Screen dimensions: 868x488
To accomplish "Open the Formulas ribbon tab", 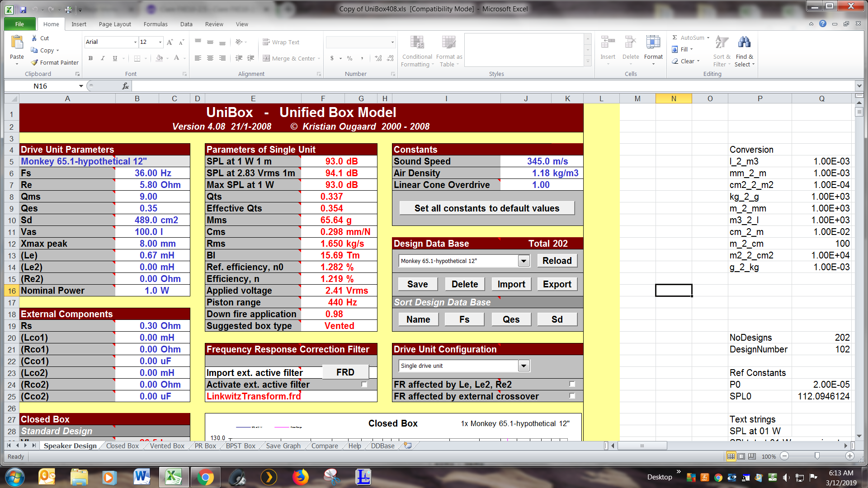I will [x=156, y=24].
